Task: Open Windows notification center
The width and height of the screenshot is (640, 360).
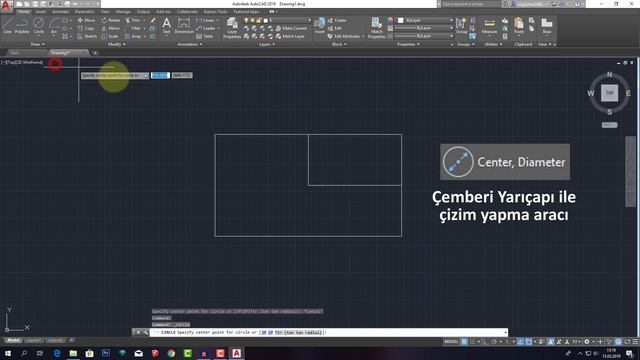Action: [629, 353]
